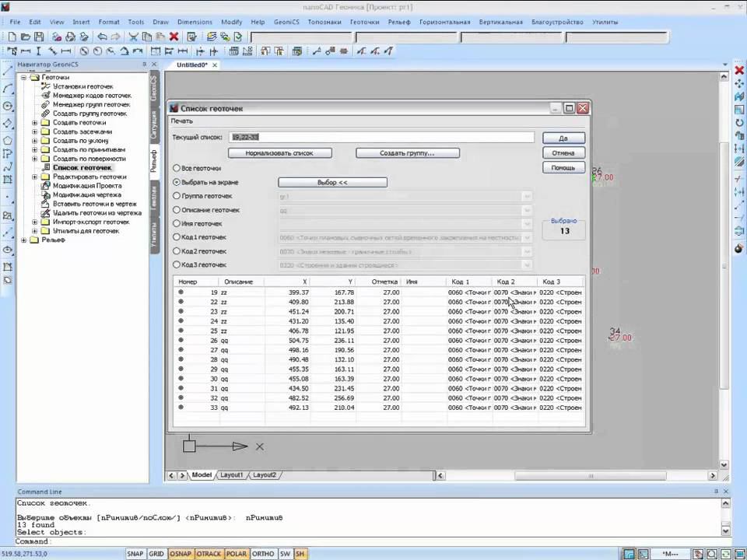Switch to the Layout1 tab

pyautogui.click(x=232, y=474)
